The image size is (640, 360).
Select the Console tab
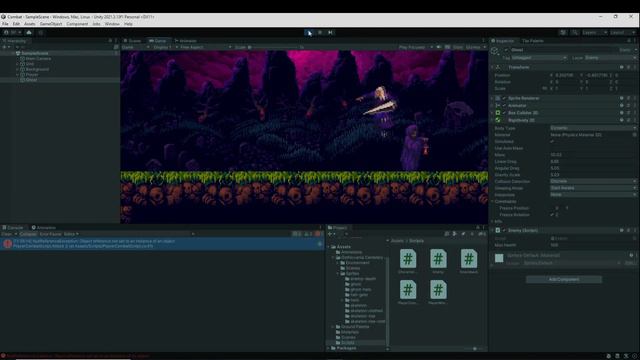point(13,228)
